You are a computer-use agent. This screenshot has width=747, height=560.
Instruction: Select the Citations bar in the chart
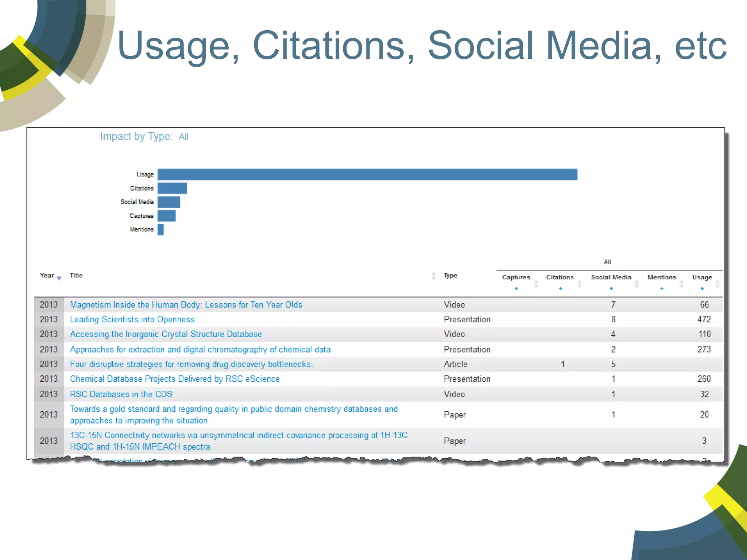click(172, 188)
